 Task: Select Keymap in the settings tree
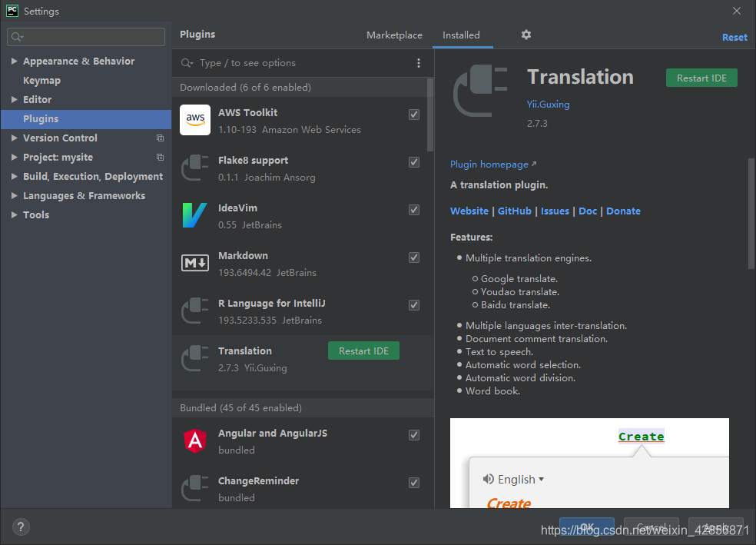(x=42, y=81)
